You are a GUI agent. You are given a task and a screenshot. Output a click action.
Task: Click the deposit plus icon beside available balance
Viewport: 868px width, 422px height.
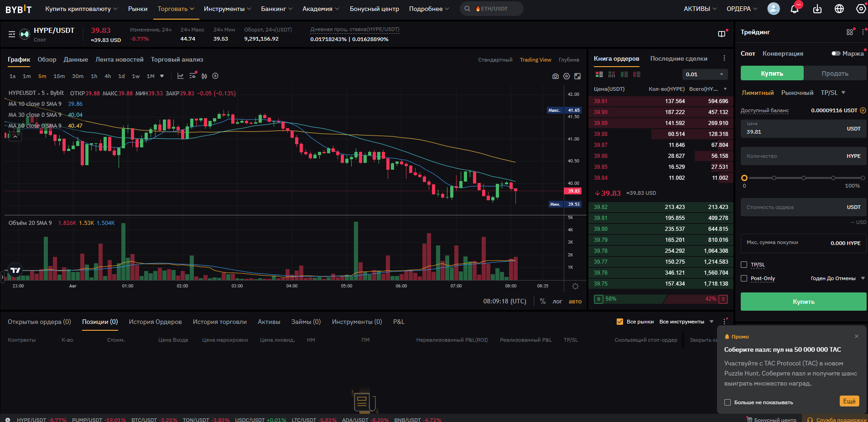(863, 110)
